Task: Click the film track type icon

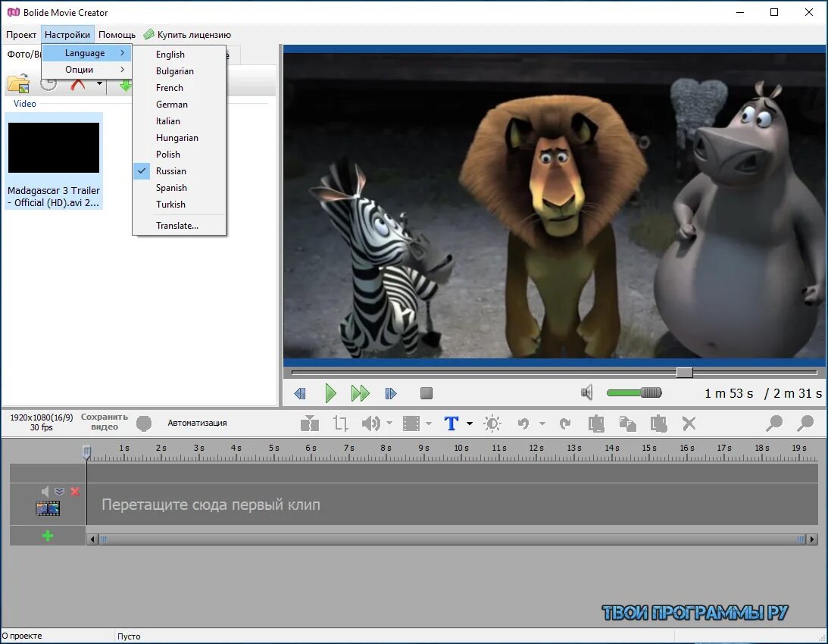Action: pos(48,508)
